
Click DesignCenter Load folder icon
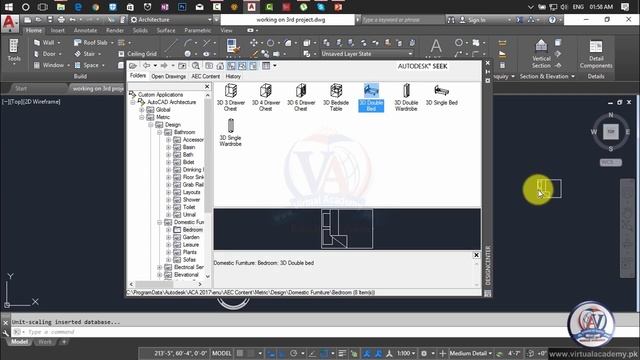[133, 66]
